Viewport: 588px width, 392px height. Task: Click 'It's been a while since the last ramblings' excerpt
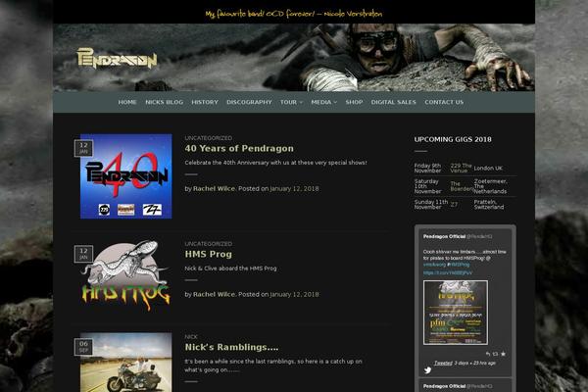[x=273, y=366]
